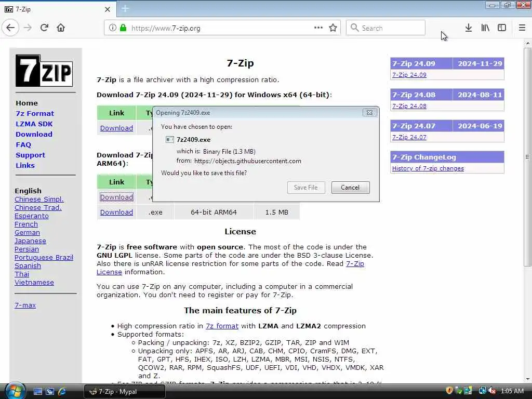Click the security shield tray icon

point(449,391)
